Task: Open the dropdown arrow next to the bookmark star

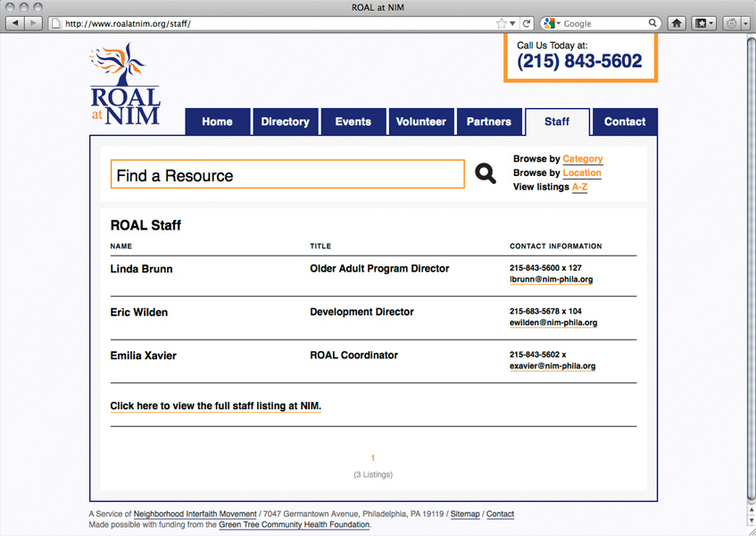Action: click(512, 23)
